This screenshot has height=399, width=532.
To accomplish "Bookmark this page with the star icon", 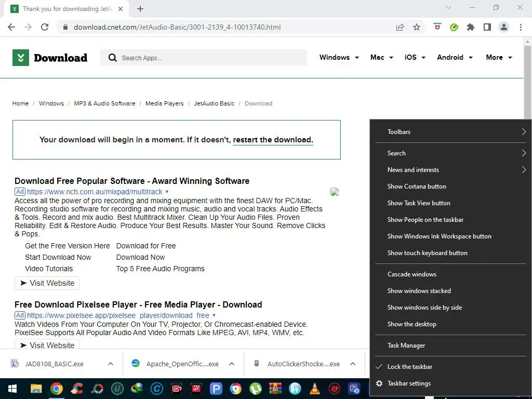I will click(417, 27).
